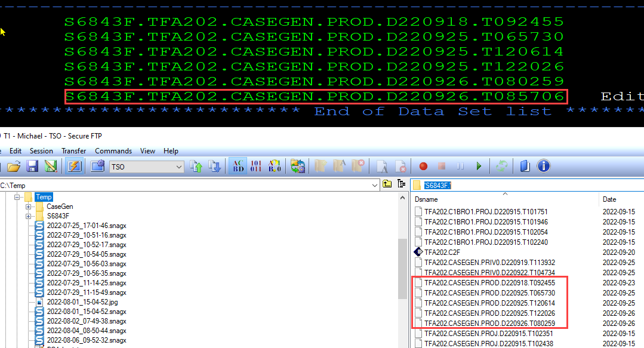644x348 pixels.
Task: Click the download blue down-arrow icon
Action: click(214, 167)
